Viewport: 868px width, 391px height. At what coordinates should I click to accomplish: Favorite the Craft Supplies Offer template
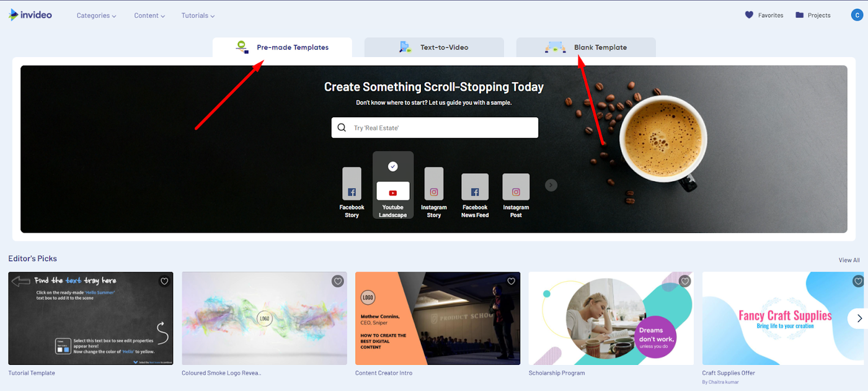[x=857, y=281]
